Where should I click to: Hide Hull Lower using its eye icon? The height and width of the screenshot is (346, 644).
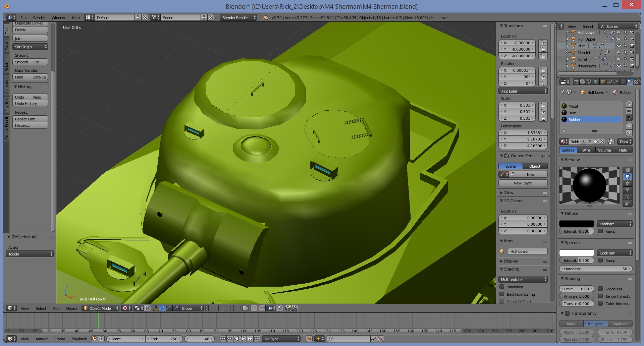tap(619, 33)
